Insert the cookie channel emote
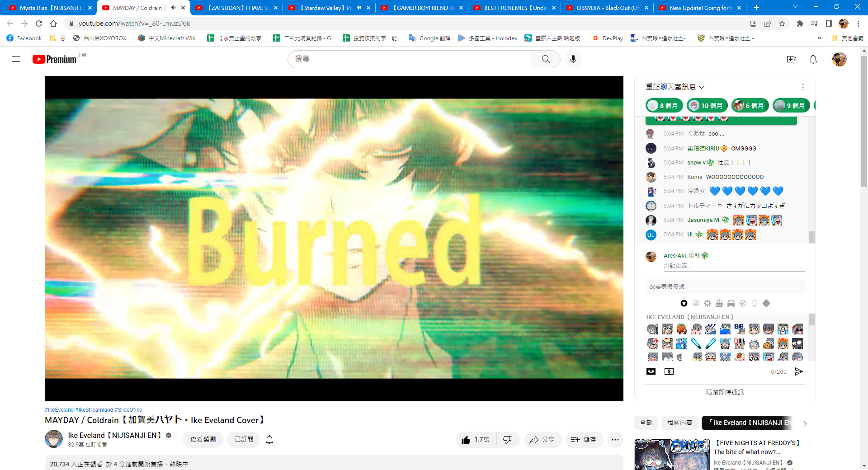The image size is (868, 470). pyautogui.click(x=769, y=343)
